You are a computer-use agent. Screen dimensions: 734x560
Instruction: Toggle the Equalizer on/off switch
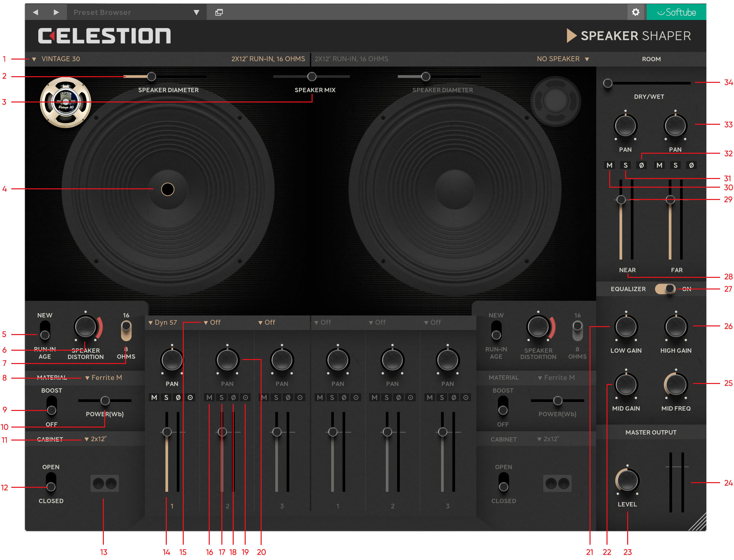click(665, 289)
